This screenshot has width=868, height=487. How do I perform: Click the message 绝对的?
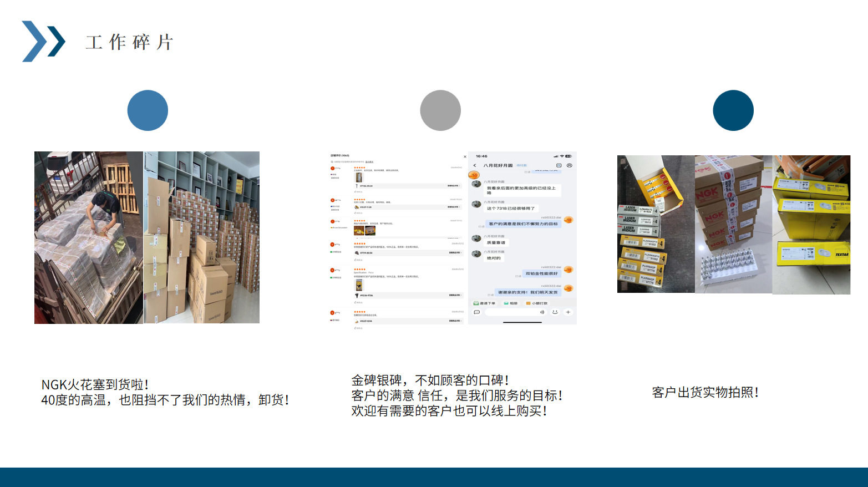point(494,258)
